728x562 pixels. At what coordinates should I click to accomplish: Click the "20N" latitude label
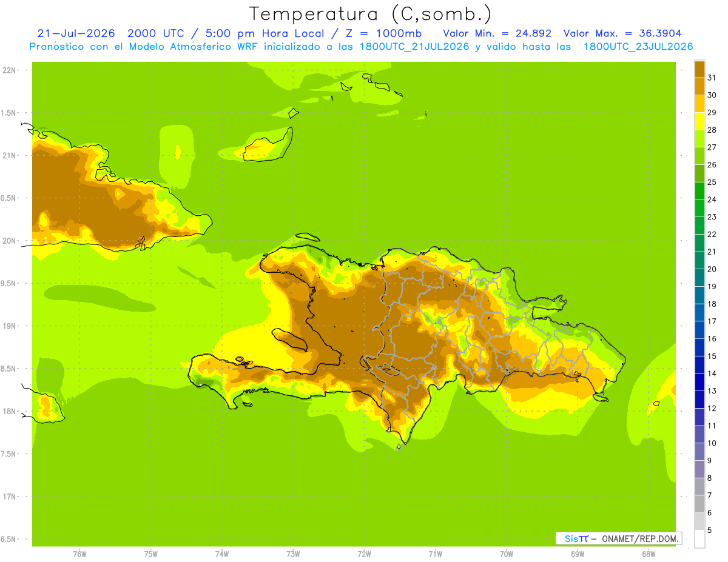coord(10,241)
